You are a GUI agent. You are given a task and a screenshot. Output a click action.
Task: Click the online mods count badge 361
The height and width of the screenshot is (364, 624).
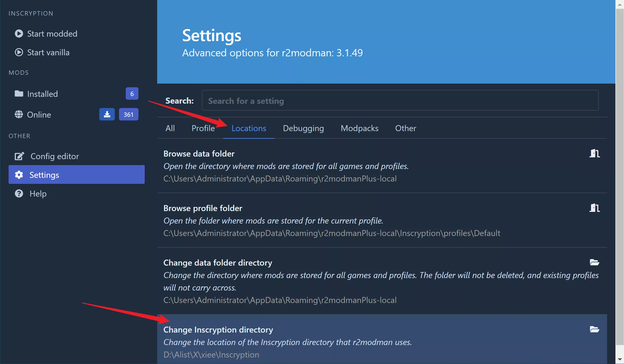point(129,114)
